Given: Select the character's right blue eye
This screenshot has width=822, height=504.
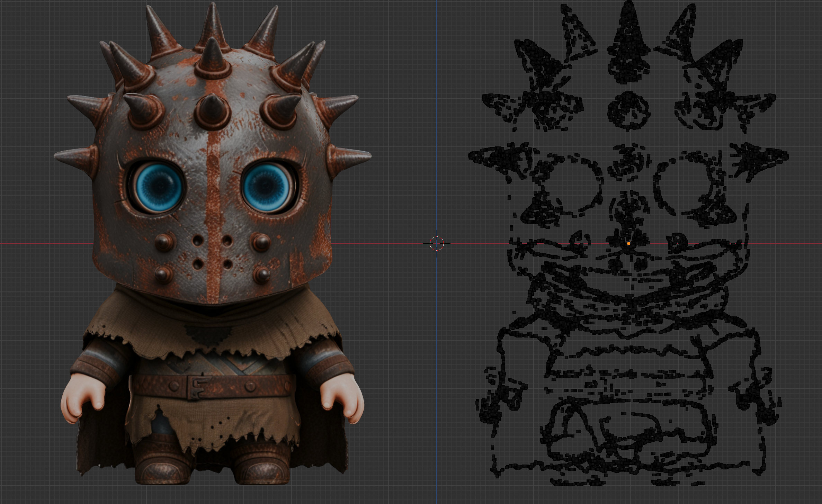Looking at the screenshot, I should 266,187.
